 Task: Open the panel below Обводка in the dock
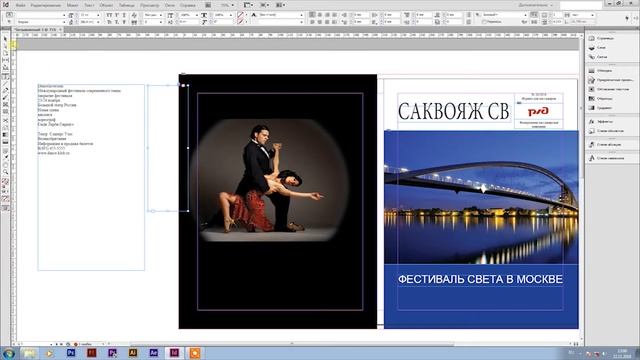tap(612, 80)
